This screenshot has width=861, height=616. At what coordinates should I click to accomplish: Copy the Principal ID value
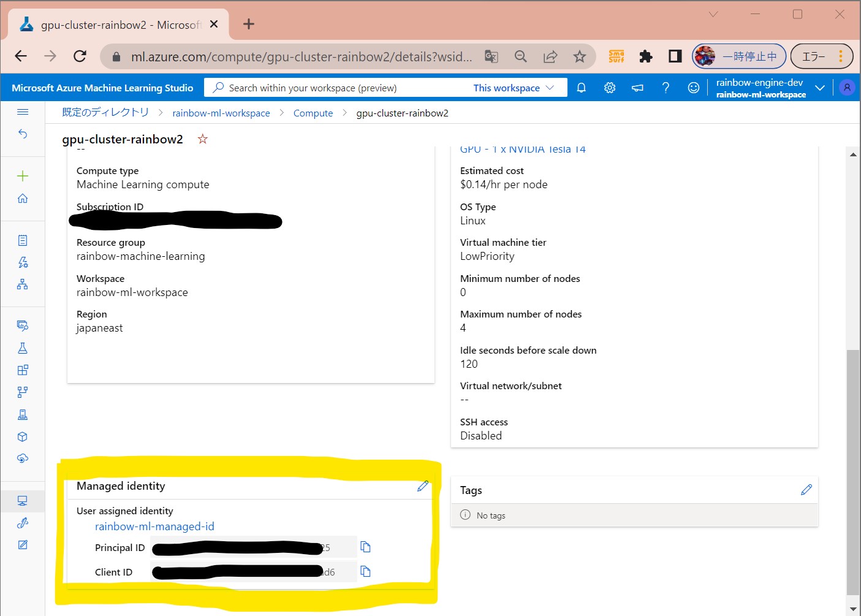click(x=366, y=547)
